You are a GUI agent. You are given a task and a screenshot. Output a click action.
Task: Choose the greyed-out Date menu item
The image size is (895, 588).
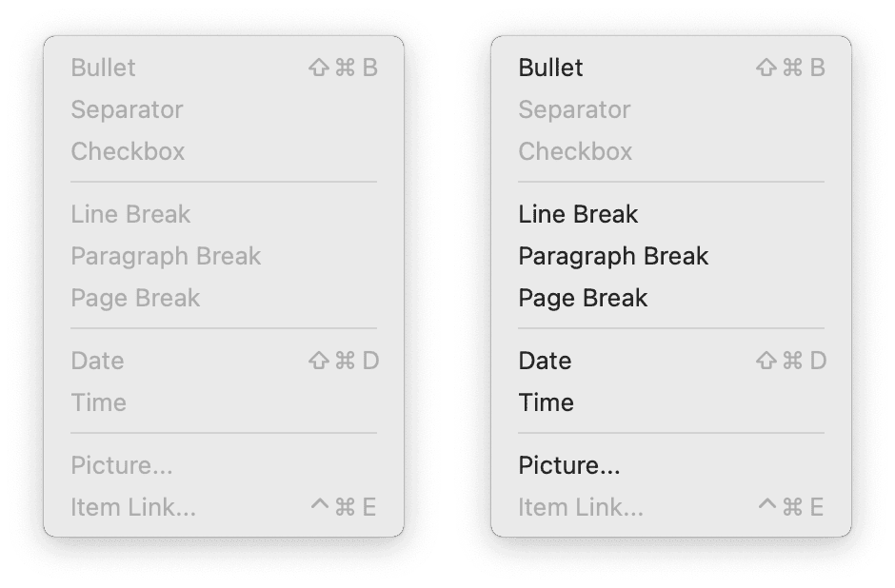[97, 361]
